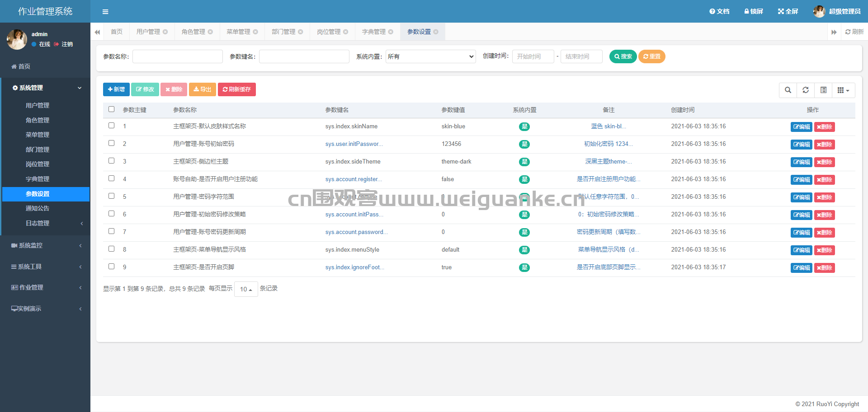868x412 pixels.
Task: Check row 5 用户管理-密码字符范围
Action: [112, 196]
